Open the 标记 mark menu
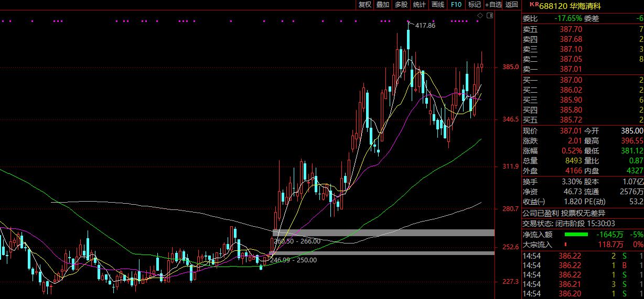 pos(474,5)
